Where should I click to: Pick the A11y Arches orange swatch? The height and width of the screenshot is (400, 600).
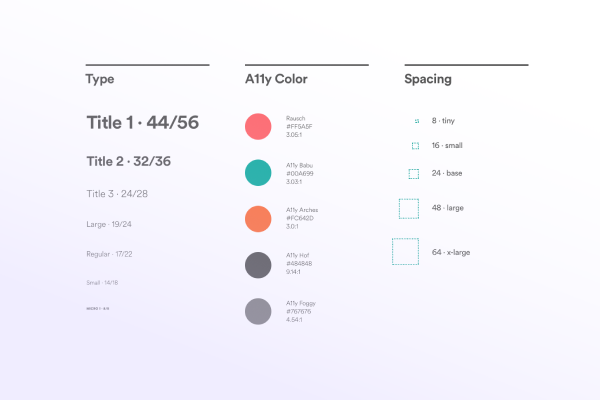[x=258, y=218]
